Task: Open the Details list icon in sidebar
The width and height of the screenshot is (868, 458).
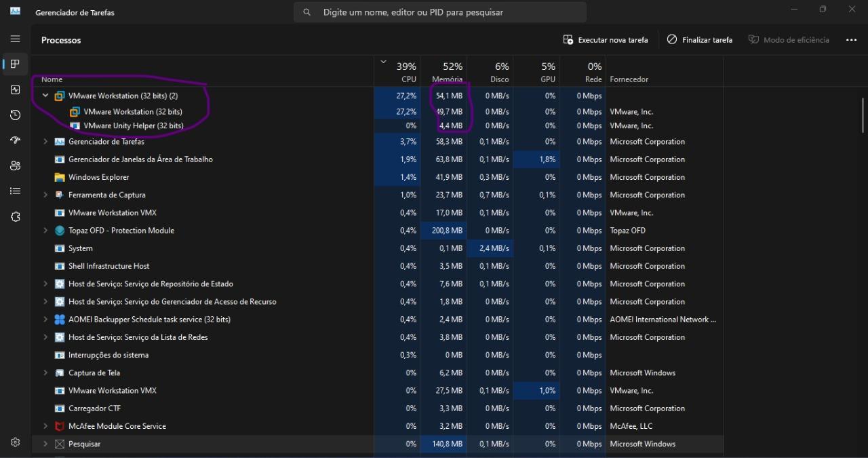Action: (x=15, y=191)
